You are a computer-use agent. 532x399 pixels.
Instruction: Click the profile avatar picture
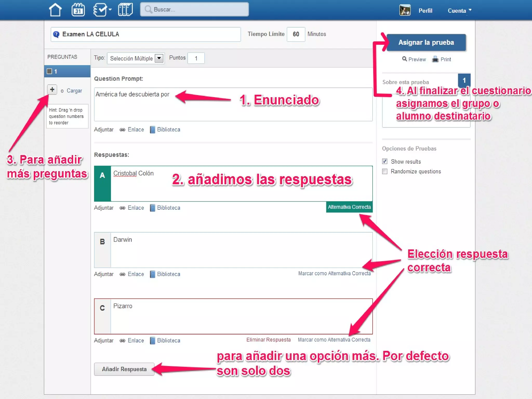point(405,10)
